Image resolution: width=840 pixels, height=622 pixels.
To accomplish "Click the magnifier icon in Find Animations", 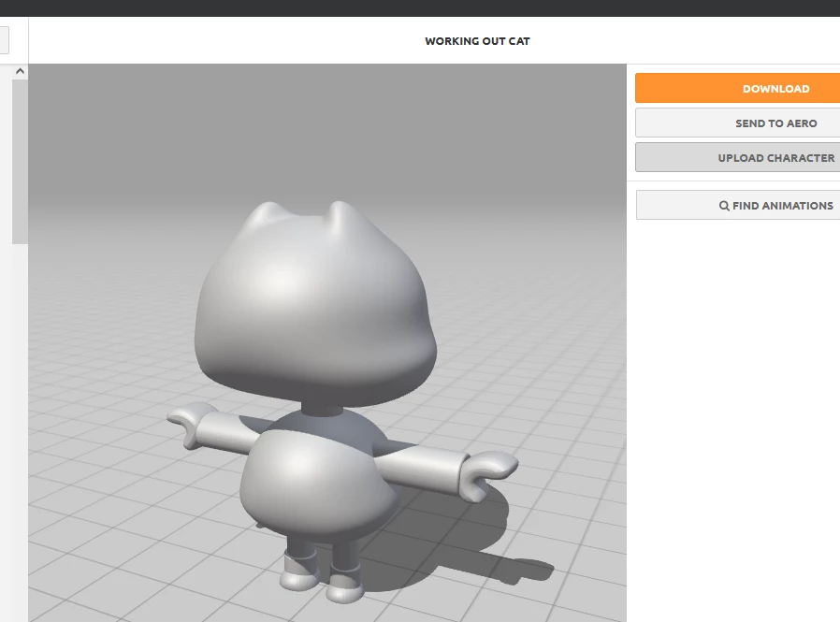I will (x=724, y=206).
